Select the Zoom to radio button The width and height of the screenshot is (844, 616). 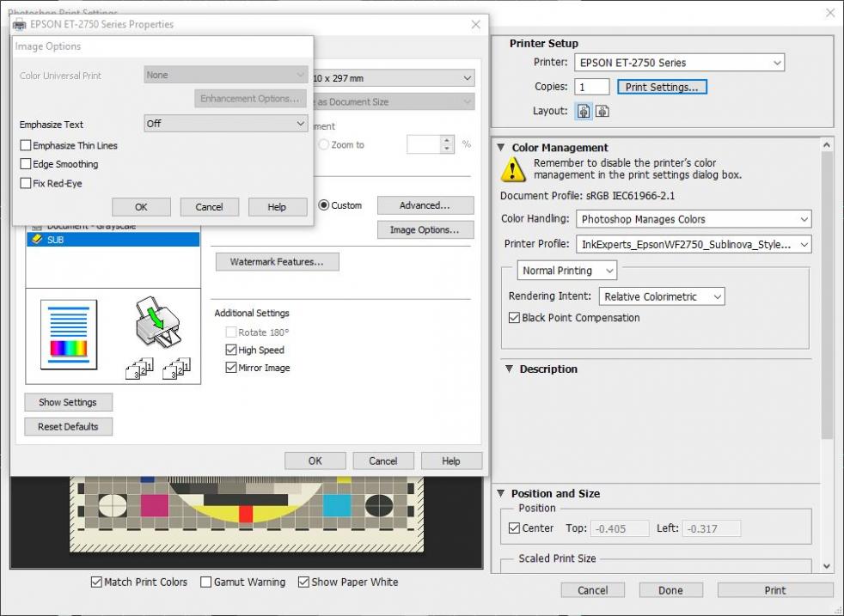323,144
